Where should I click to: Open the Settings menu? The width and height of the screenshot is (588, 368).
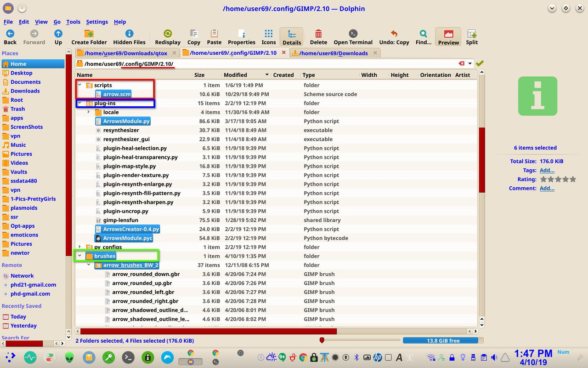click(97, 22)
